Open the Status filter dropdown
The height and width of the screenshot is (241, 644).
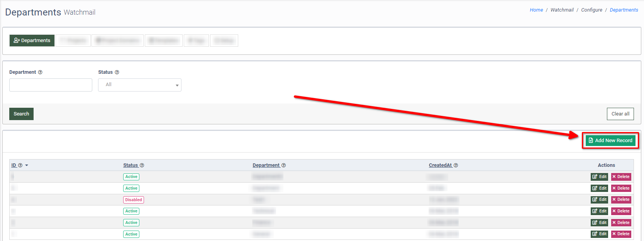coord(139,85)
